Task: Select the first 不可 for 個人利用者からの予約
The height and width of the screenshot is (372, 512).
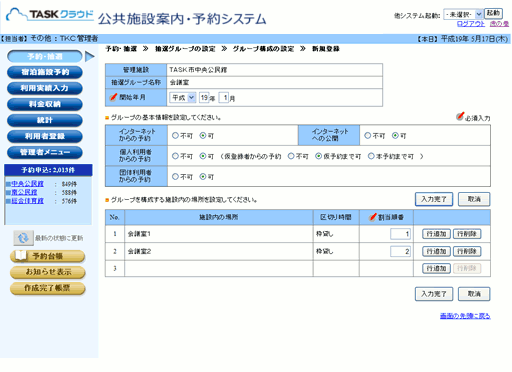Action: 175,156
